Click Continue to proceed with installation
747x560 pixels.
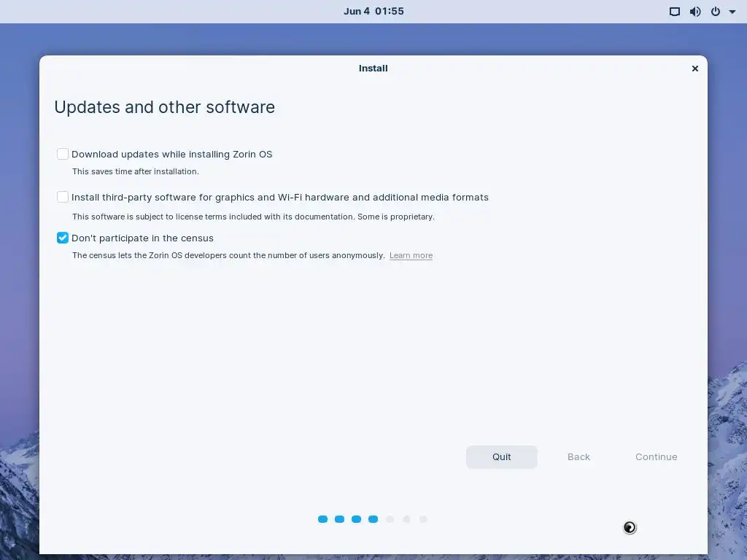[656, 456]
